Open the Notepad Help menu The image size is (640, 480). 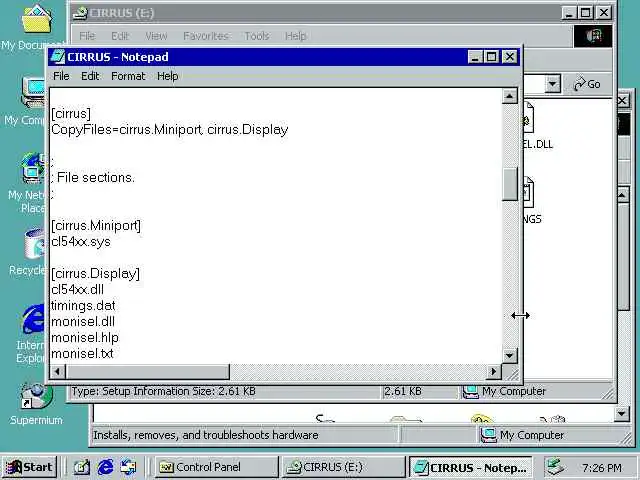pos(168,76)
